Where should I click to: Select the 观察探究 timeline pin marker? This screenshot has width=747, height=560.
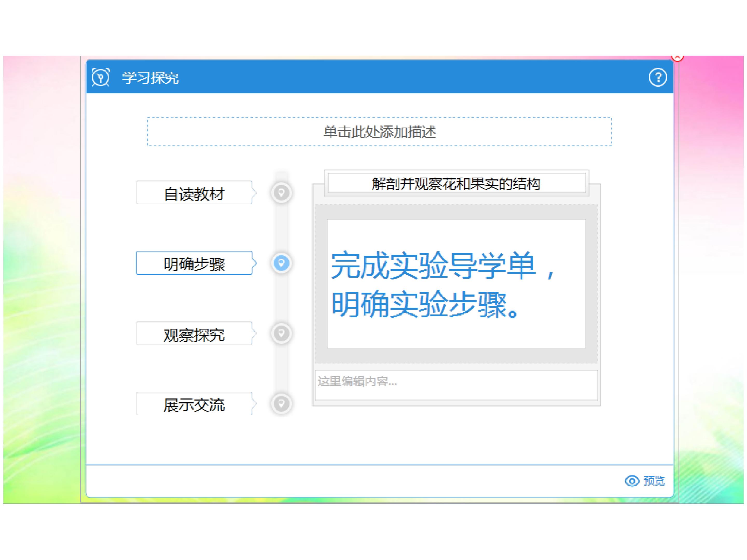281,333
